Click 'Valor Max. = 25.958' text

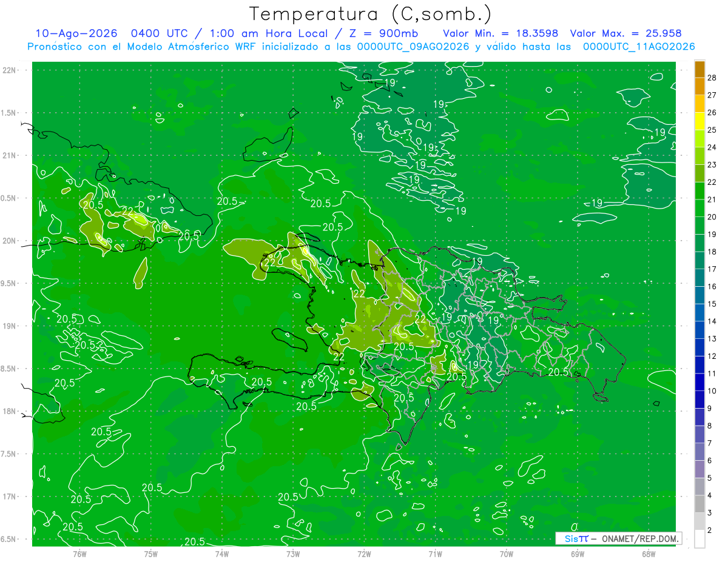626,33
